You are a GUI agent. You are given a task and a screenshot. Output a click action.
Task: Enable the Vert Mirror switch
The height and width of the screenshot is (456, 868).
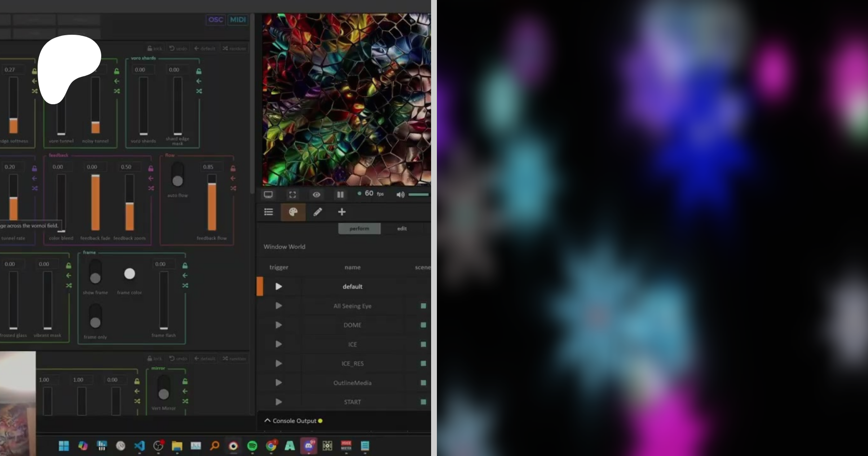coord(163,388)
